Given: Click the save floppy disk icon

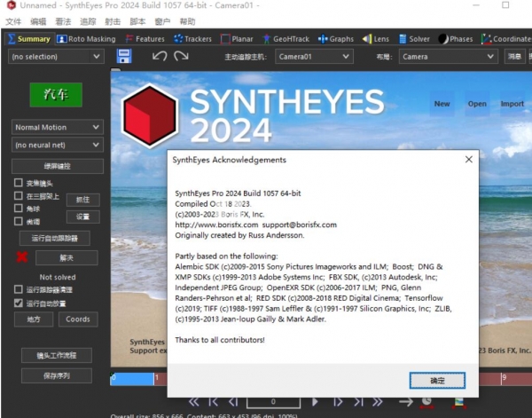Looking at the screenshot, I should pos(124,56).
